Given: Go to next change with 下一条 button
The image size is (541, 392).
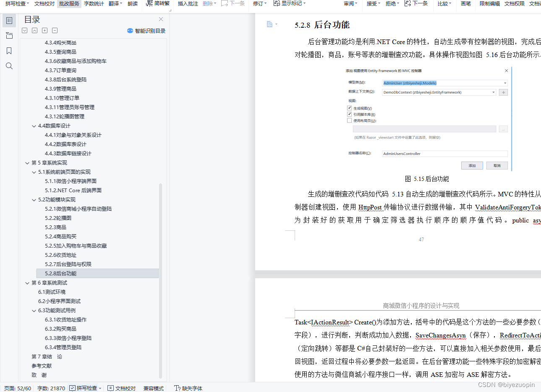Looking at the screenshot, I should pos(416,3).
